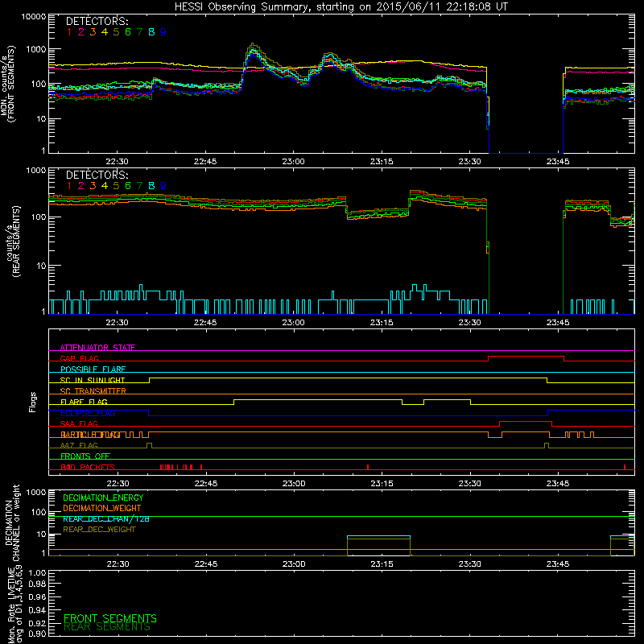
Task: Click the 1.00 tick label on livetime axis
Action: point(37,572)
